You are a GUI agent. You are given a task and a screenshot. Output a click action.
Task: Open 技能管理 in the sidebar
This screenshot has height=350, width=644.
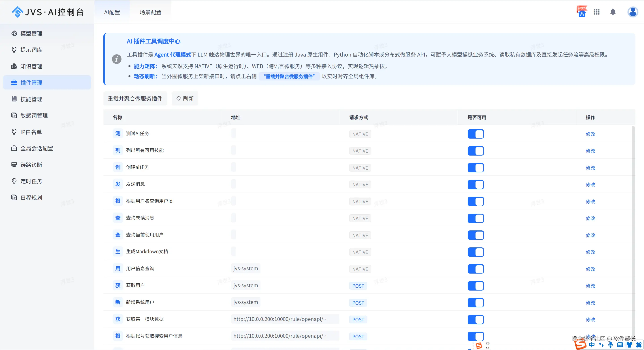click(x=31, y=99)
